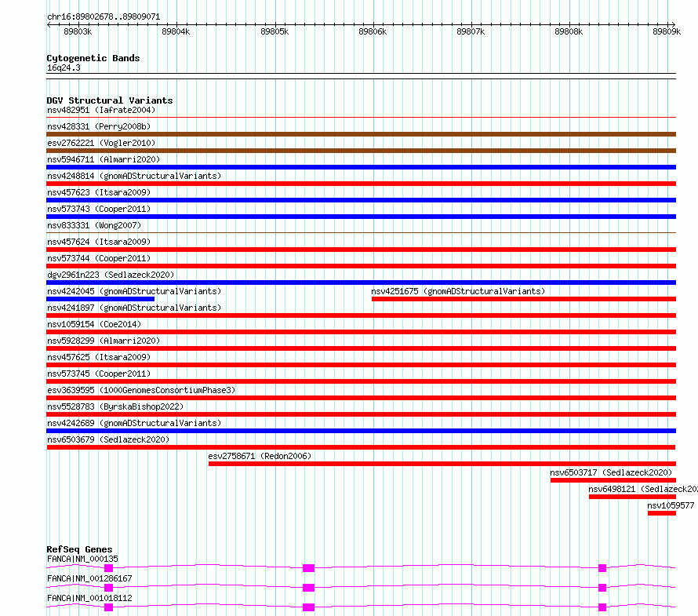Click the red bar under nsv4251675
Screen dimensions: 698x616
(524, 299)
